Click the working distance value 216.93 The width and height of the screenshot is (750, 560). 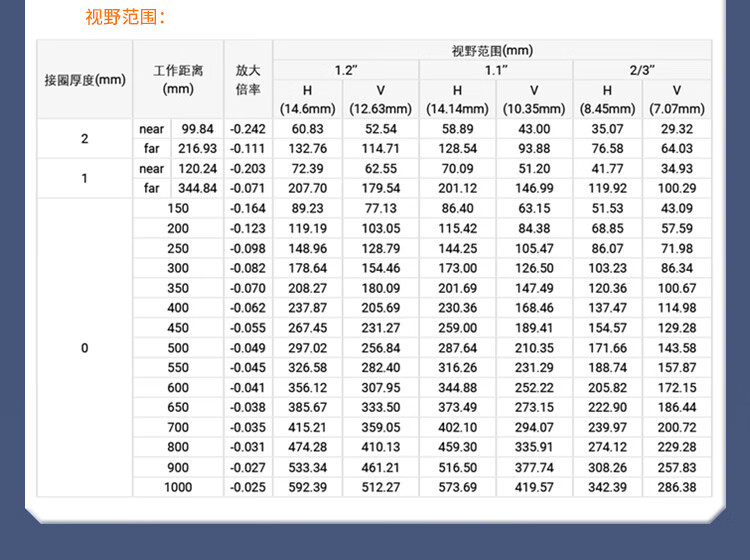click(198, 149)
